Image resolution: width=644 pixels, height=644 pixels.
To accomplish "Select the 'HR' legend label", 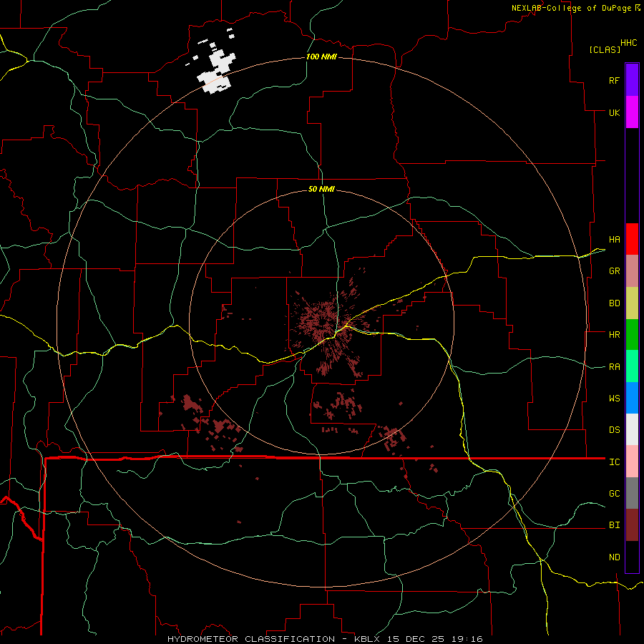I will tap(614, 335).
